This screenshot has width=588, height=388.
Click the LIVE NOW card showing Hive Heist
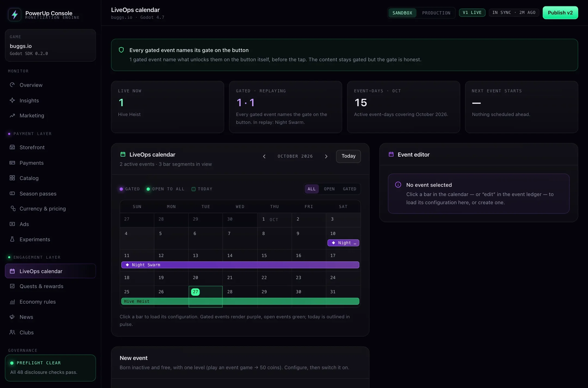click(x=167, y=107)
